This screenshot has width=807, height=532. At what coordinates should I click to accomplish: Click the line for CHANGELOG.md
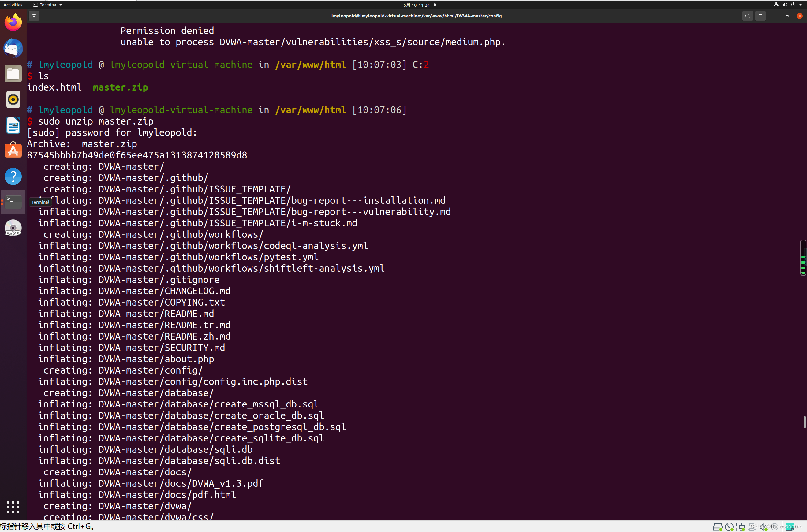coord(134,291)
